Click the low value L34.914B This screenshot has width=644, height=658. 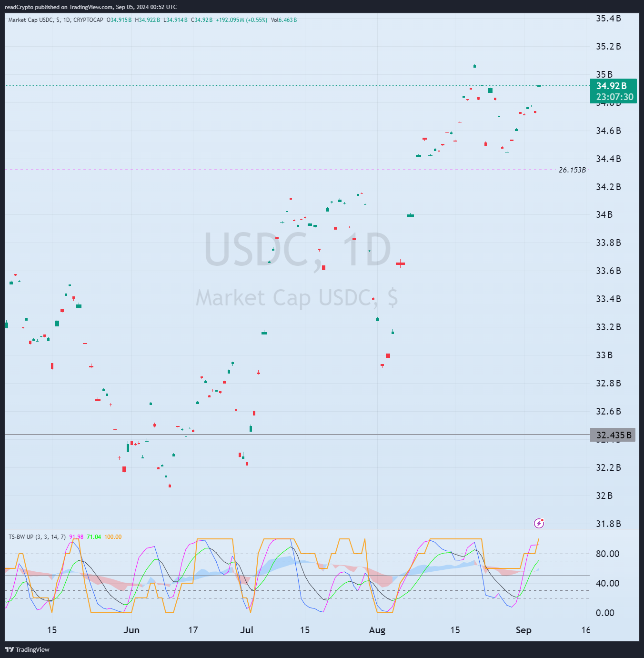(x=176, y=20)
